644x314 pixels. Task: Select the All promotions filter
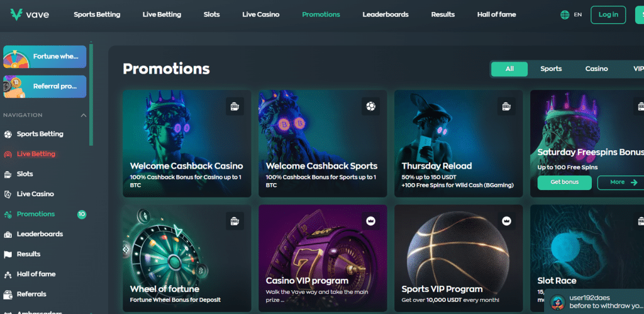point(509,69)
